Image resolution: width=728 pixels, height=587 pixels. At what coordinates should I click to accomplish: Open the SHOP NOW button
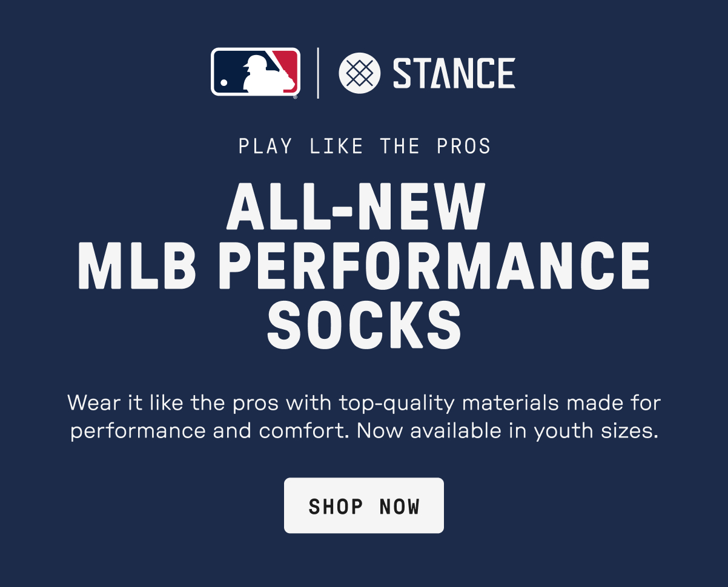[364, 505]
